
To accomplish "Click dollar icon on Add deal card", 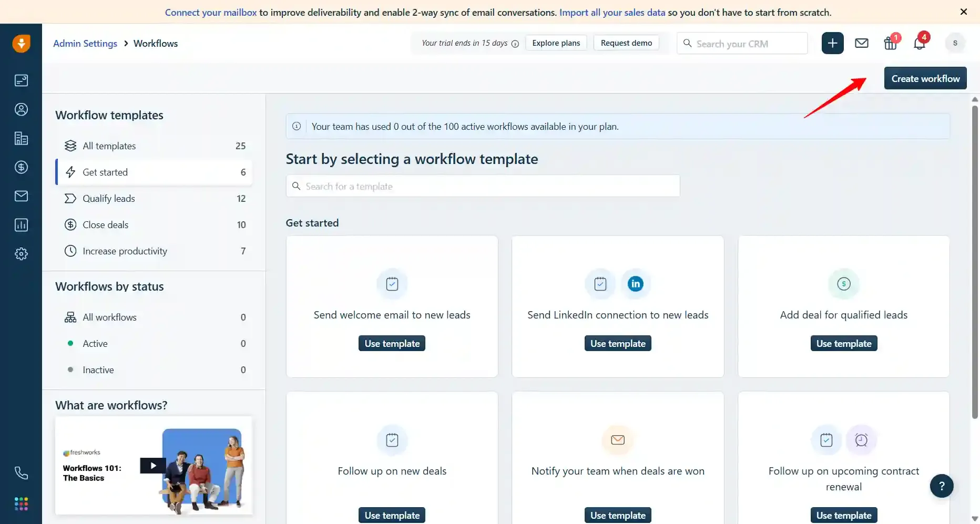I will pos(843,284).
